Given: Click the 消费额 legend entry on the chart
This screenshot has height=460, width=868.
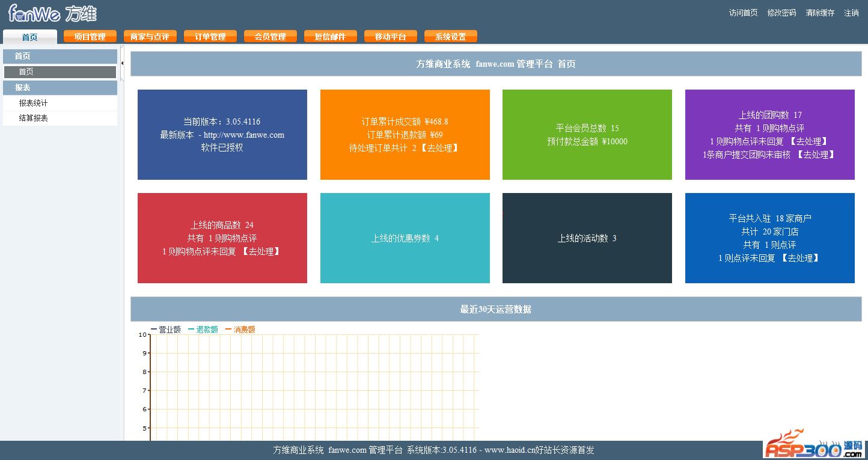Looking at the screenshot, I should pyautogui.click(x=240, y=330).
